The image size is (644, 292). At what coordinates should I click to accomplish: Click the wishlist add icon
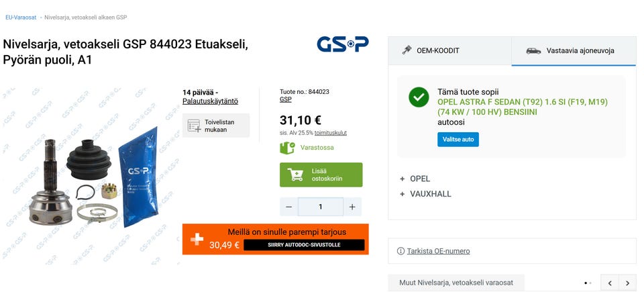(195, 126)
